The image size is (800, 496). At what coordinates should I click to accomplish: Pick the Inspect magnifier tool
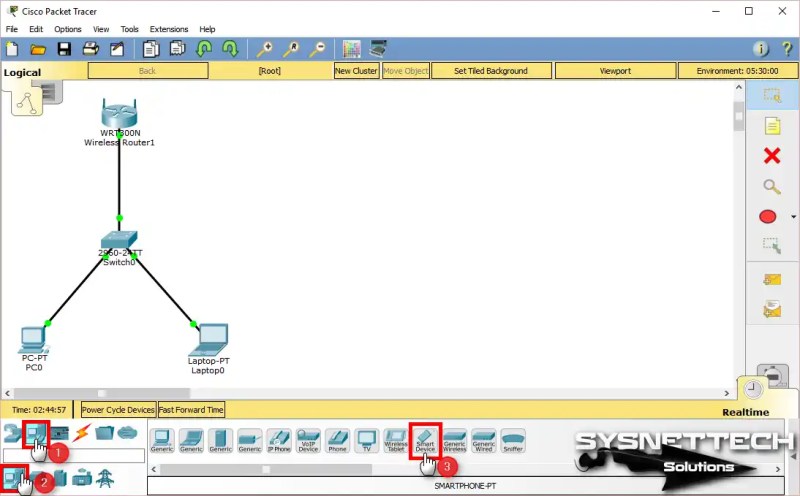[772, 187]
